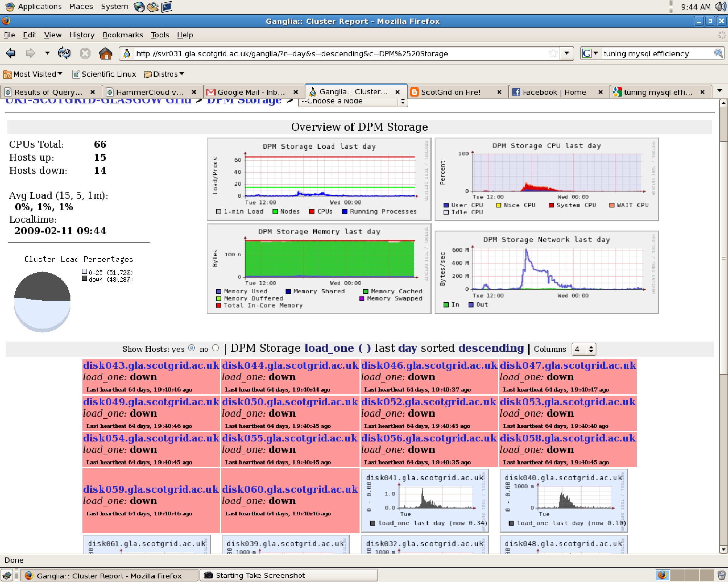Open the back/forward history dropdown arrow
The image size is (728, 582).
pos(47,53)
